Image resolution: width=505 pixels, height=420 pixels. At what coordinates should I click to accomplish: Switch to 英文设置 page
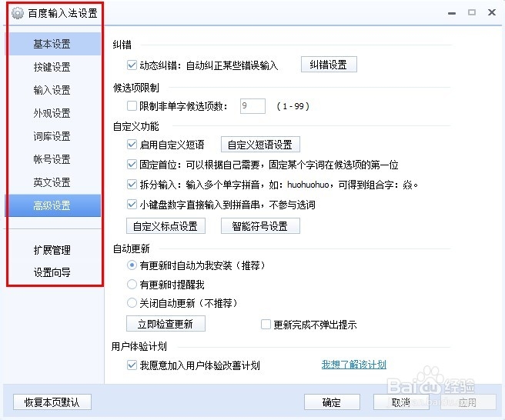click(x=53, y=182)
